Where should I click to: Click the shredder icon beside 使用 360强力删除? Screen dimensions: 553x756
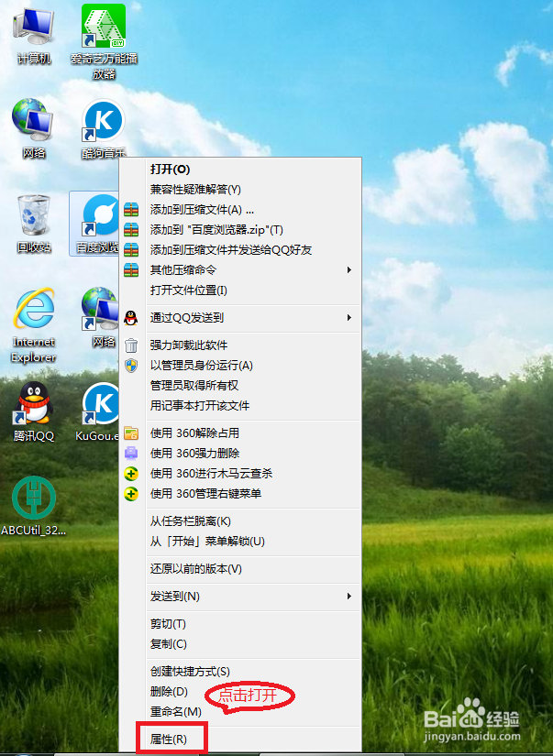[x=131, y=454]
